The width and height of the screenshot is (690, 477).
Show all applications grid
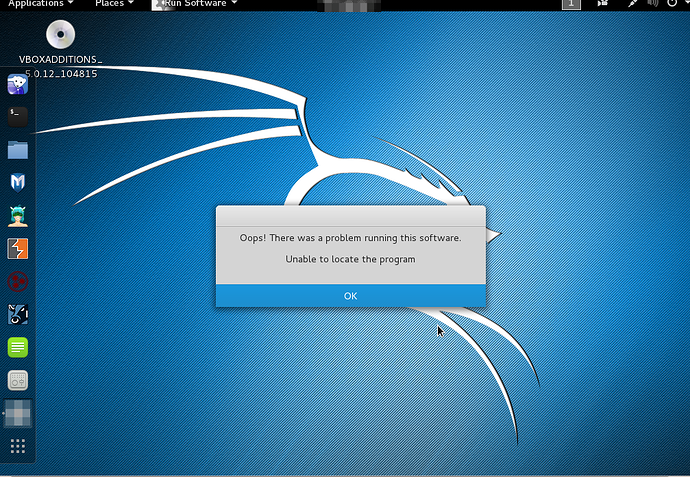[18, 446]
